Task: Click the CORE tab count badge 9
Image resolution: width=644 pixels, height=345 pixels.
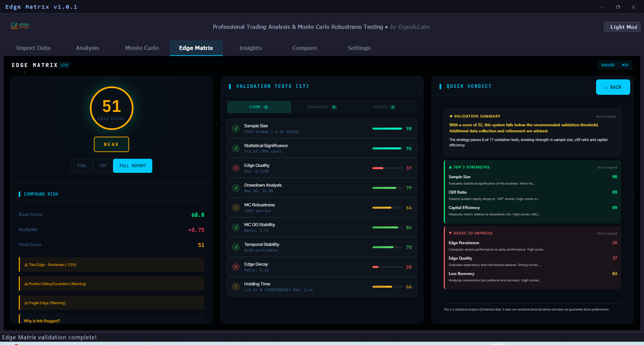Action: [x=266, y=107]
